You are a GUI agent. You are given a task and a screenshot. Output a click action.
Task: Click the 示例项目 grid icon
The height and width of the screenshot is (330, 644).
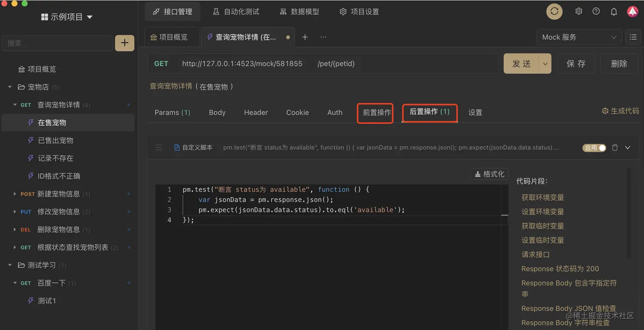[44, 17]
